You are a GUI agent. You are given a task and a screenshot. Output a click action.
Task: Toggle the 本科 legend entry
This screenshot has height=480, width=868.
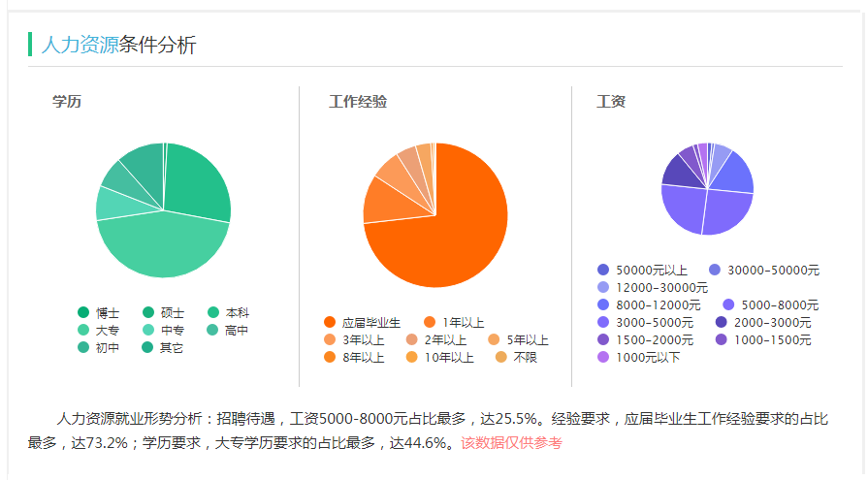pos(228,313)
